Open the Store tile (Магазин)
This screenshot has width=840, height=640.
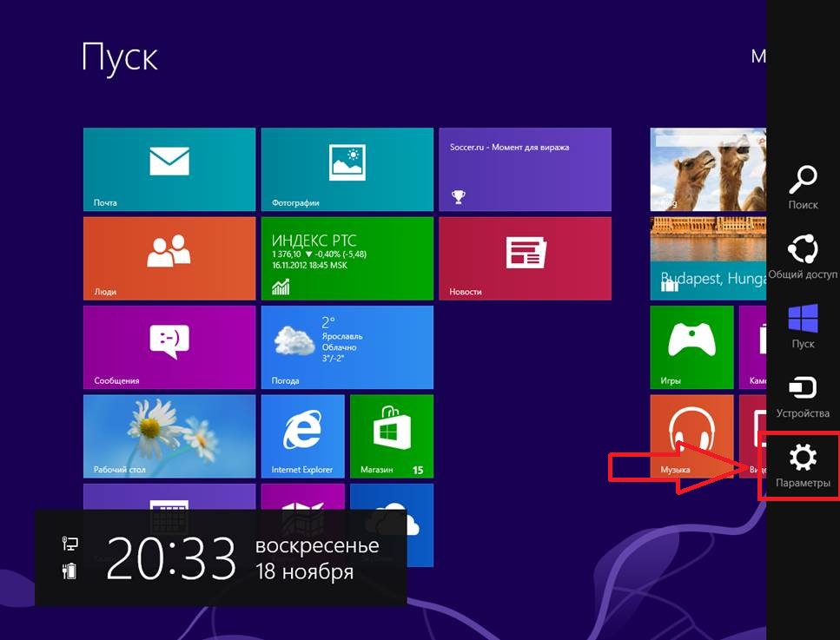(391, 436)
